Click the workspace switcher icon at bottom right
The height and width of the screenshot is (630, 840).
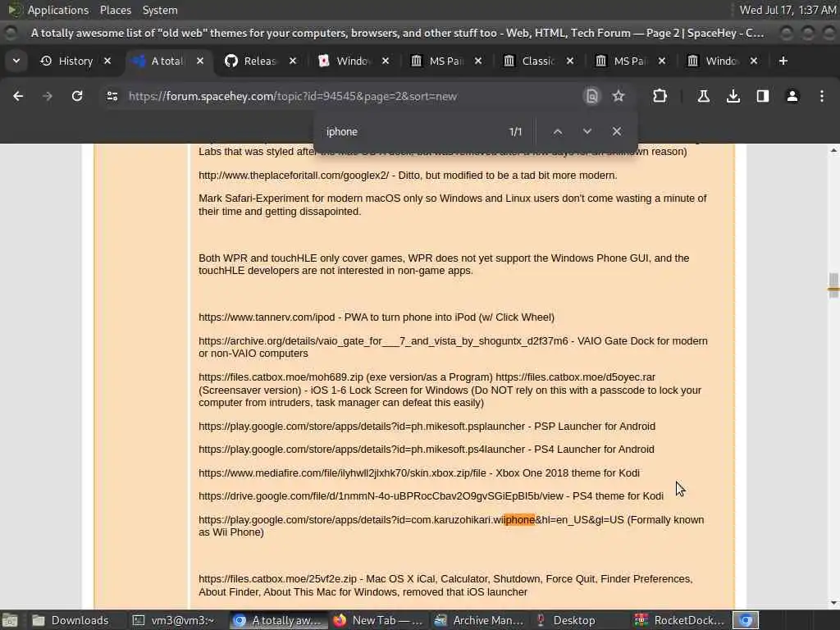pos(746,620)
